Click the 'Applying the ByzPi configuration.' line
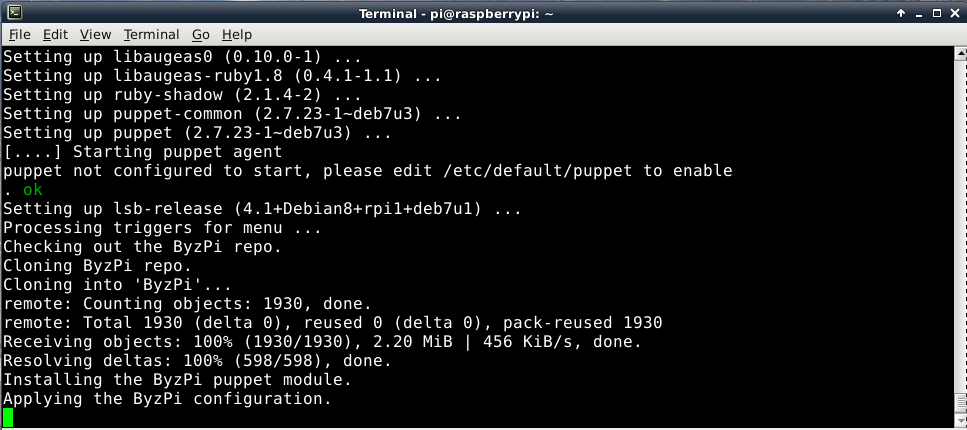Image resolution: width=967 pixels, height=430 pixels. click(167, 399)
